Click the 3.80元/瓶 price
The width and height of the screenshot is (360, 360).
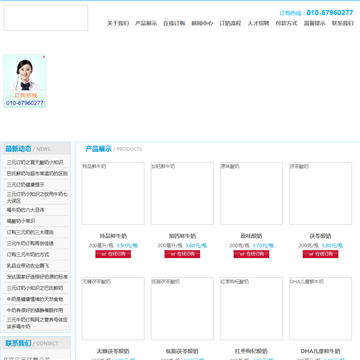[x=332, y=246]
